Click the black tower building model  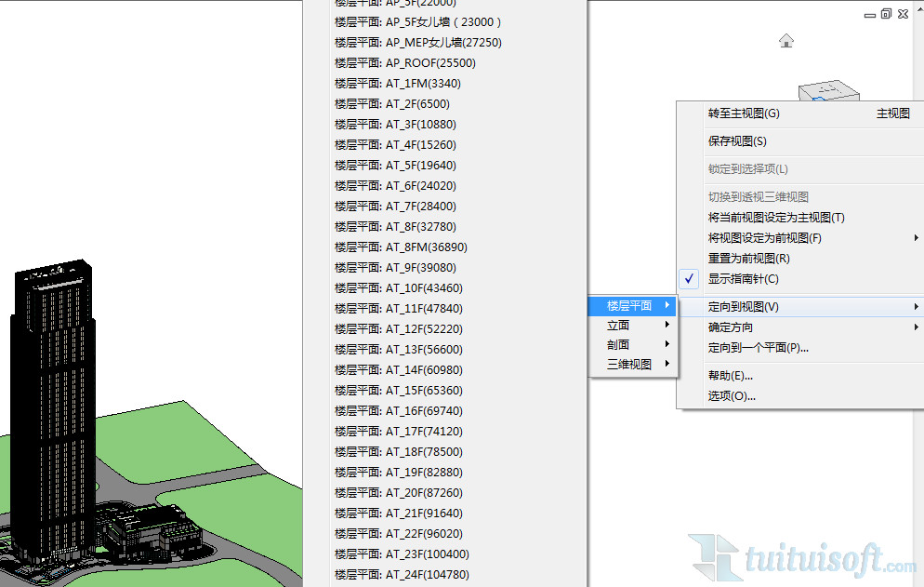56,391
